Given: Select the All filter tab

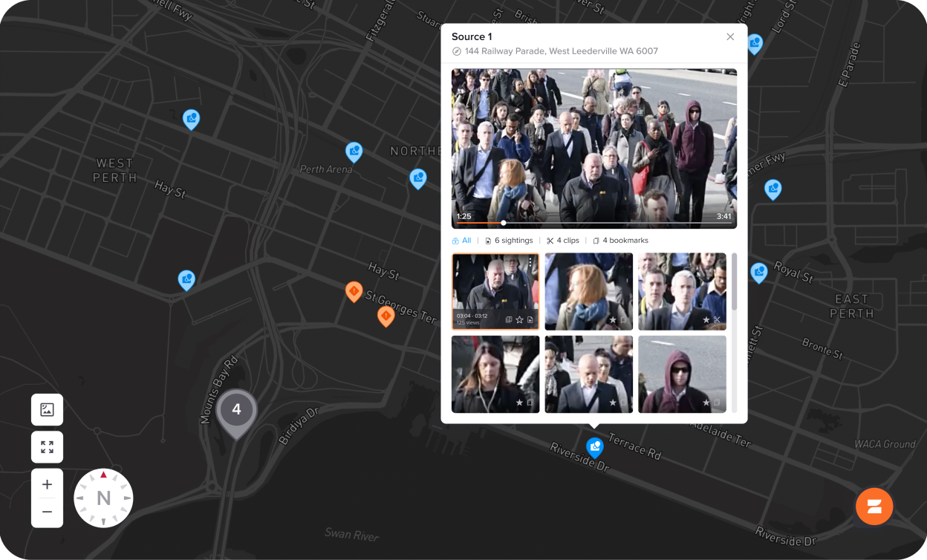Looking at the screenshot, I should 461,241.
